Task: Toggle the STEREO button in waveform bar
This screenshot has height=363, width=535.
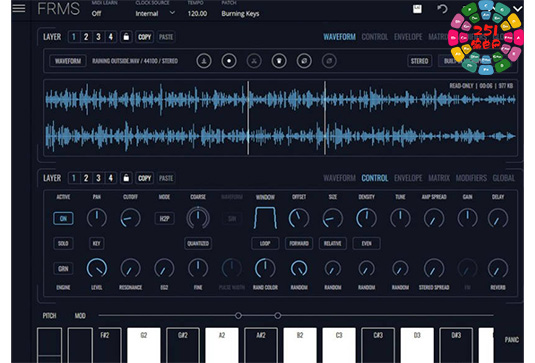Action: [x=419, y=61]
